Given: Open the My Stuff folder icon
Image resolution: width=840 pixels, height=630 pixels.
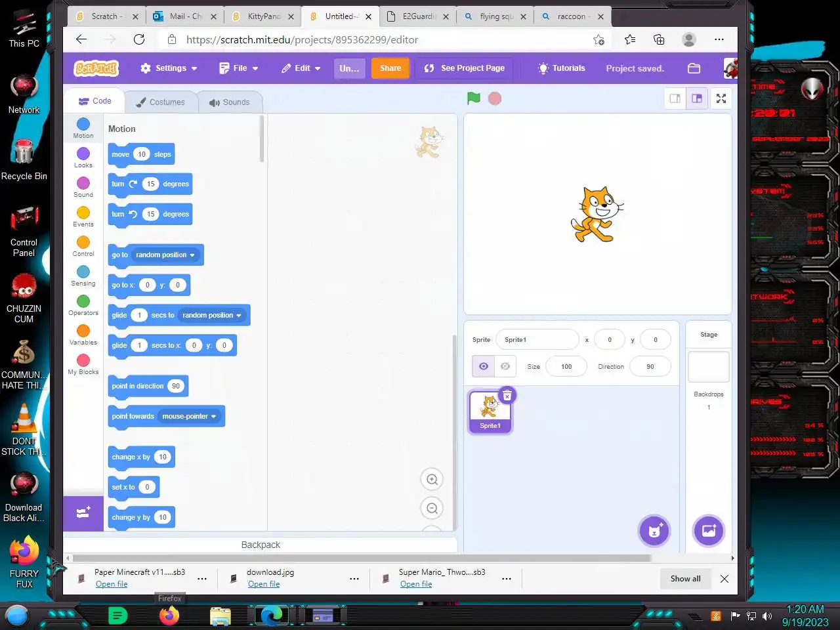Looking at the screenshot, I should tap(694, 68).
